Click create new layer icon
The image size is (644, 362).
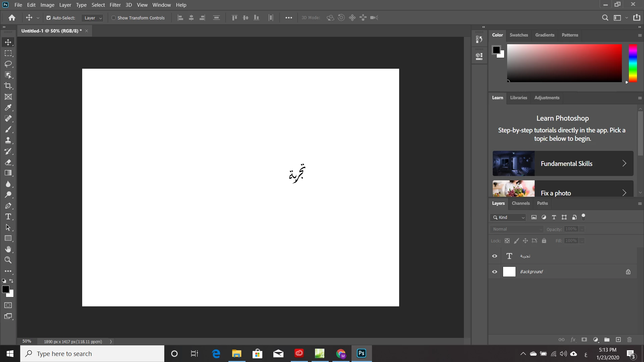tap(618, 340)
